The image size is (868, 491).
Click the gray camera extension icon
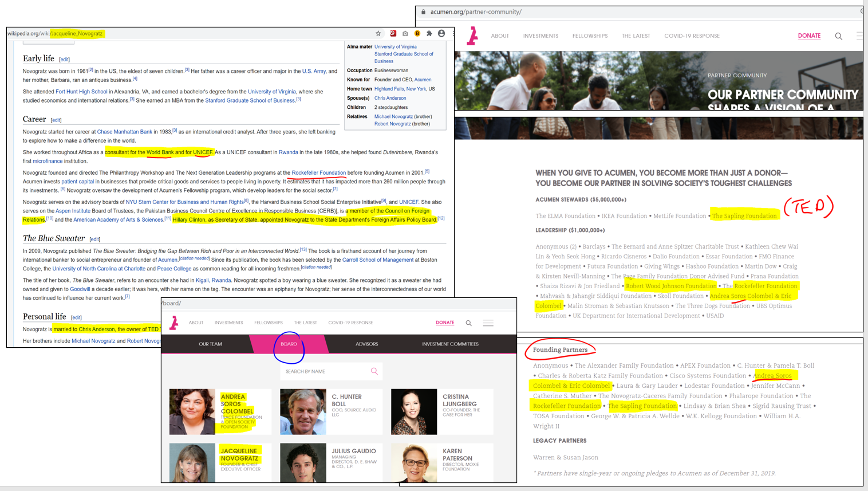click(405, 33)
